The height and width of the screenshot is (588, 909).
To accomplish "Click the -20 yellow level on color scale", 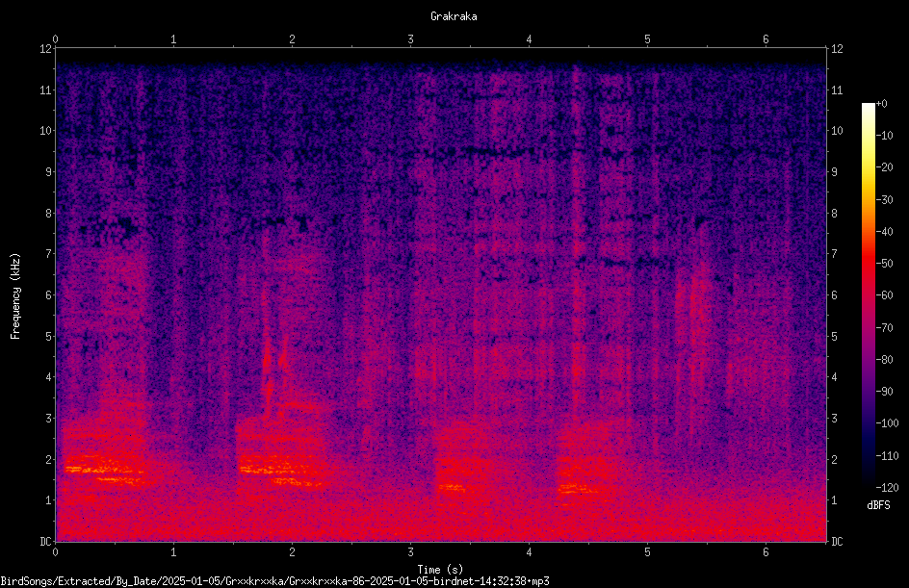I will point(868,167).
